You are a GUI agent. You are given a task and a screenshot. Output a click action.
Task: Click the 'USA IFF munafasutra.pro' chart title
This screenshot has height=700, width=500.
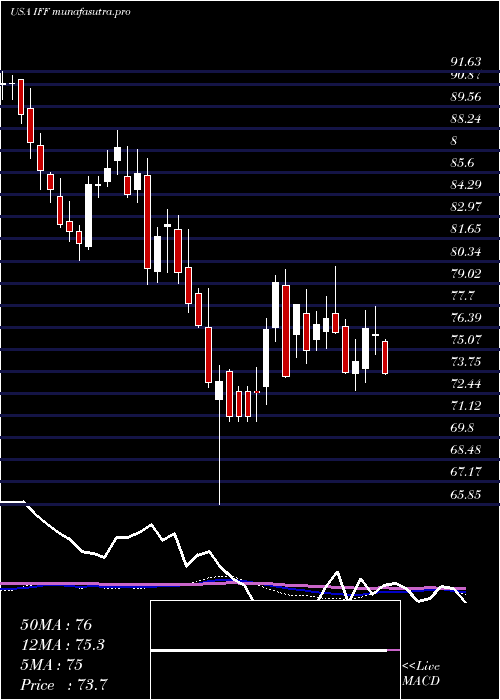[70, 12]
